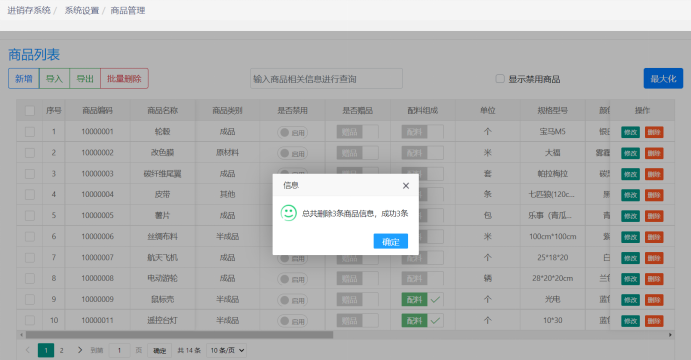
Task: Check the row checkbox for 电动游轮
Action: [30, 278]
